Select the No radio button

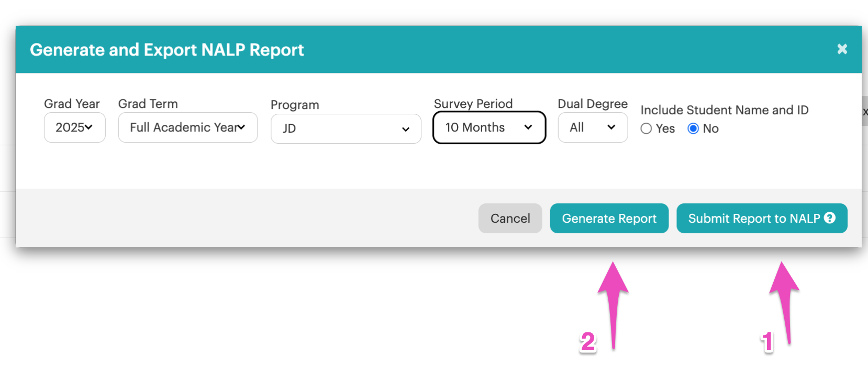click(693, 128)
